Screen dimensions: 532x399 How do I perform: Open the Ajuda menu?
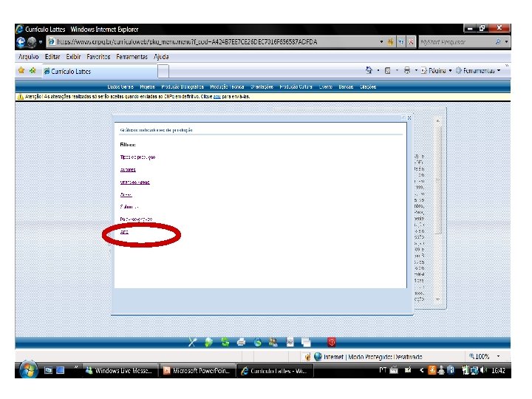161,57
